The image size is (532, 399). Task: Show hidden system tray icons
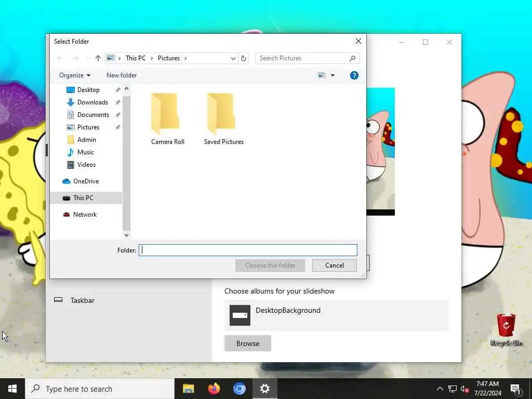pos(440,389)
